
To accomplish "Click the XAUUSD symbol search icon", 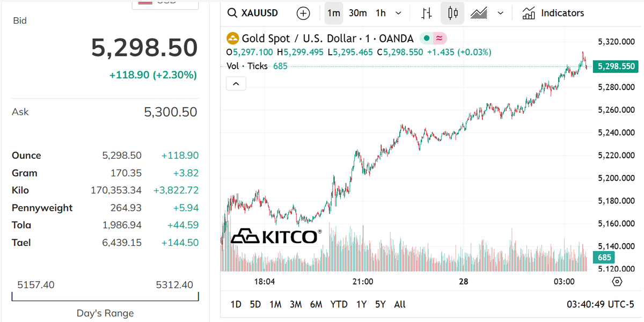I will click(232, 13).
